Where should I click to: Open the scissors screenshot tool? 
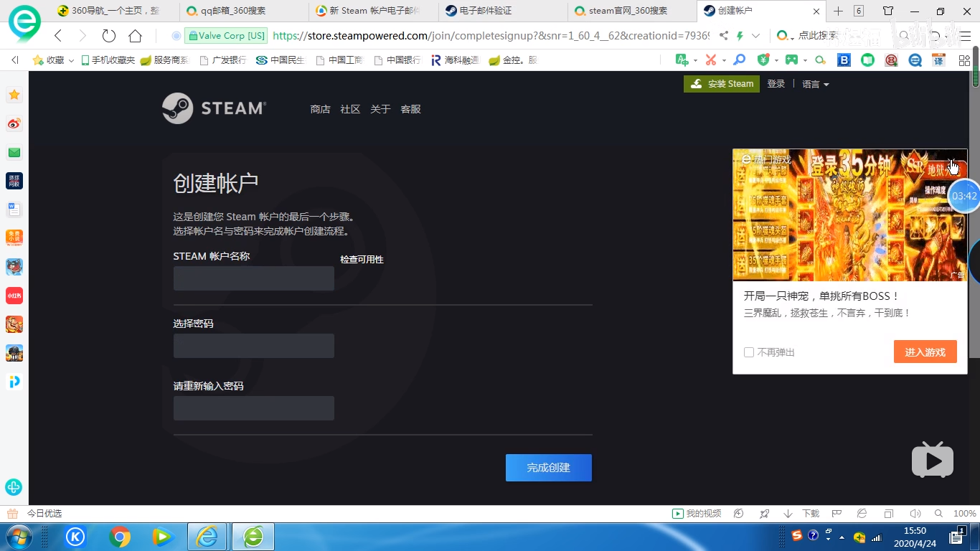click(x=710, y=60)
